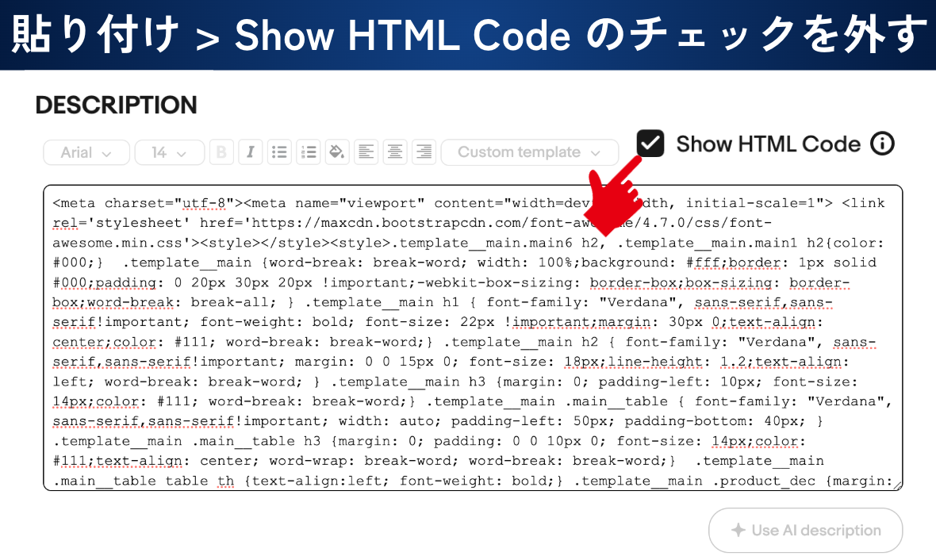Apply italic formatting with the I icon
936x560 pixels.
click(251, 152)
